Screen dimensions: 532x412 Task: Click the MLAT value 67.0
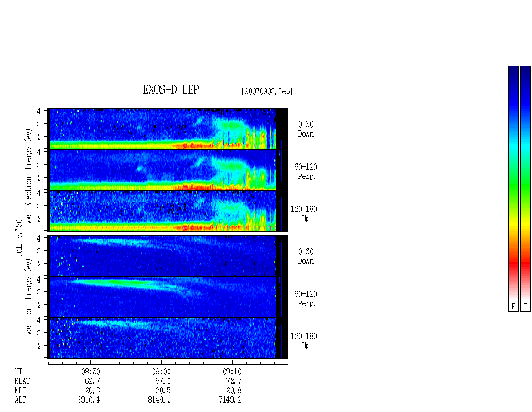click(x=163, y=381)
